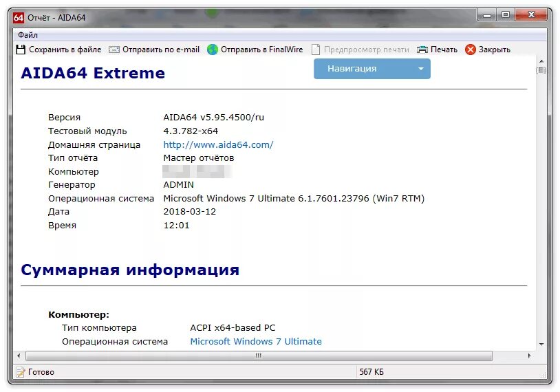Select version value AIDA64 v5.95.4500/ru
The image size is (560, 392).
click(213, 118)
